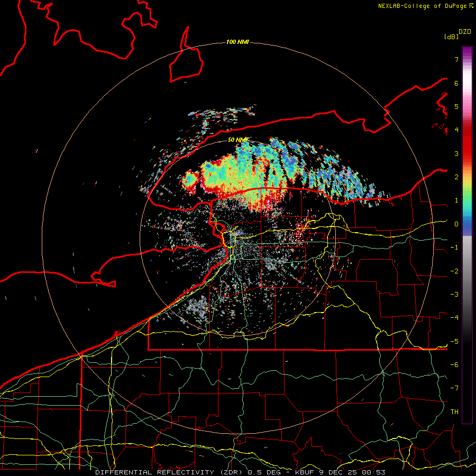The image size is (476, 476).
Task: Click the -3 dB value on color scale
Action: (454, 295)
